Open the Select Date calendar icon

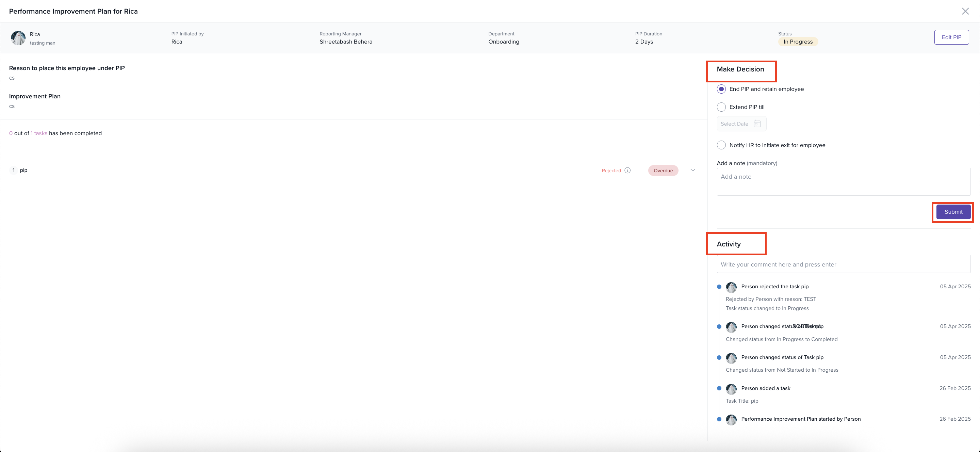point(758,124)
